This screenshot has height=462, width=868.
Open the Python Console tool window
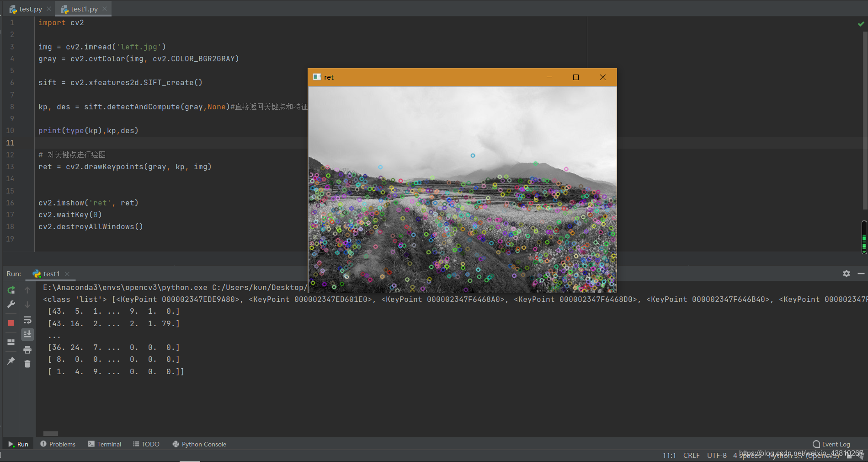pos(199,444)
